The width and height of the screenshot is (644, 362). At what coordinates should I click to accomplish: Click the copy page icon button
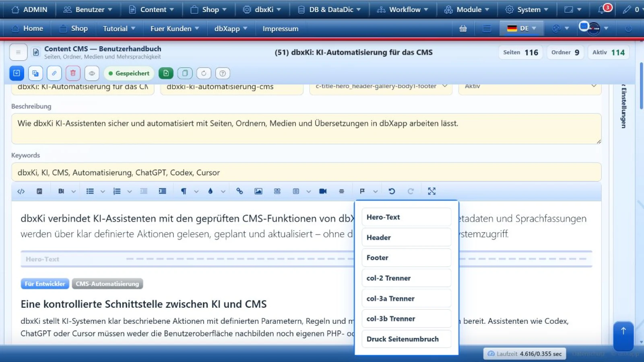coord(185,73)
